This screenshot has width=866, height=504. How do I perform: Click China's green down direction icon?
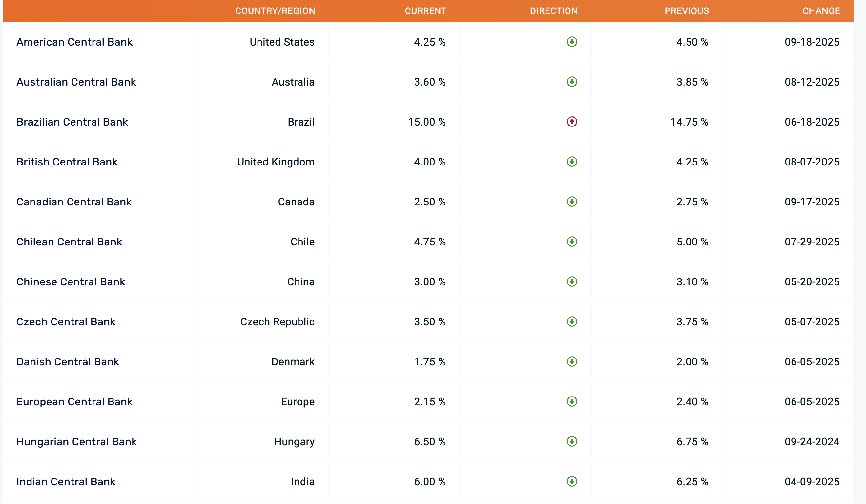click(572, 281)
